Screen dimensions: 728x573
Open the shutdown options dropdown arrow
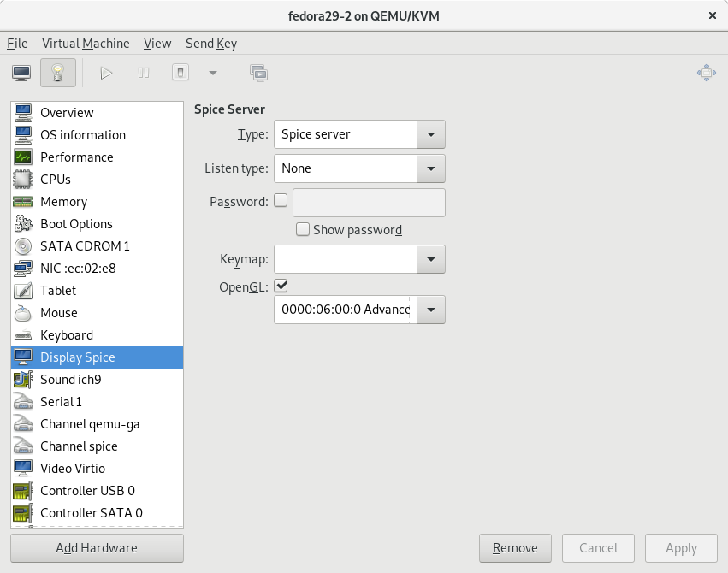click(x=213, y=73)
